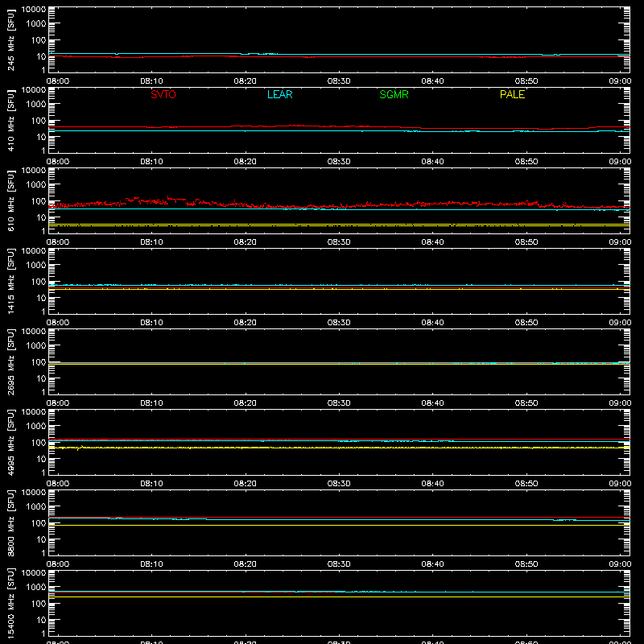Click 08:20 time label under 610 MHz plot
This screenshot has width=644, height=644.
tap(246, 242)
